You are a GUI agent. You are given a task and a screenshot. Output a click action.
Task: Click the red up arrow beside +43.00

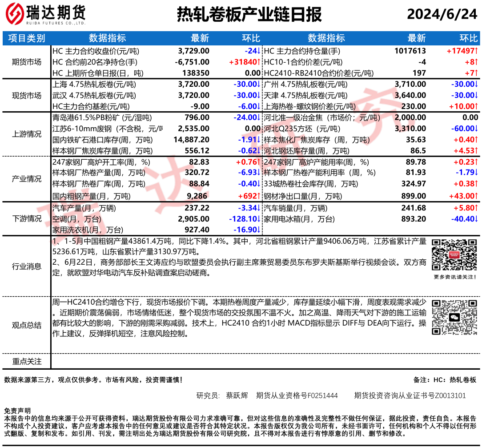(476, 195)
